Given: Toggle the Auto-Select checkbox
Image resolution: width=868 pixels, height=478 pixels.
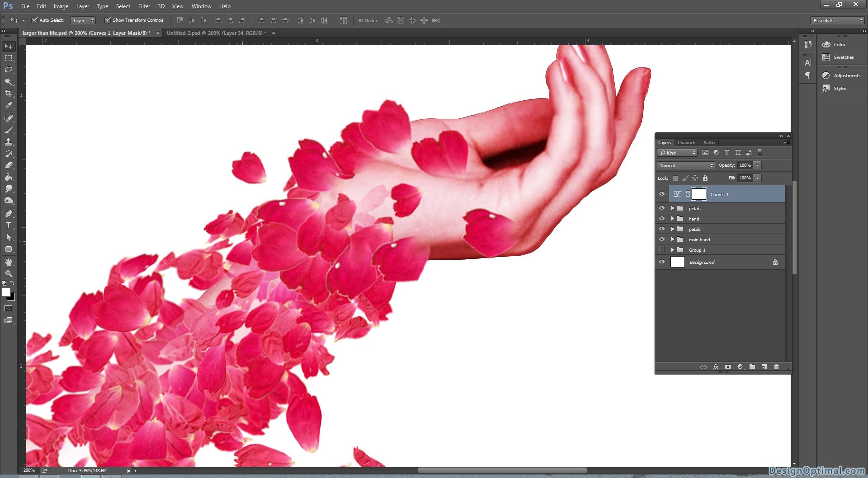Looking at the screenshot, I should (34, 20).
